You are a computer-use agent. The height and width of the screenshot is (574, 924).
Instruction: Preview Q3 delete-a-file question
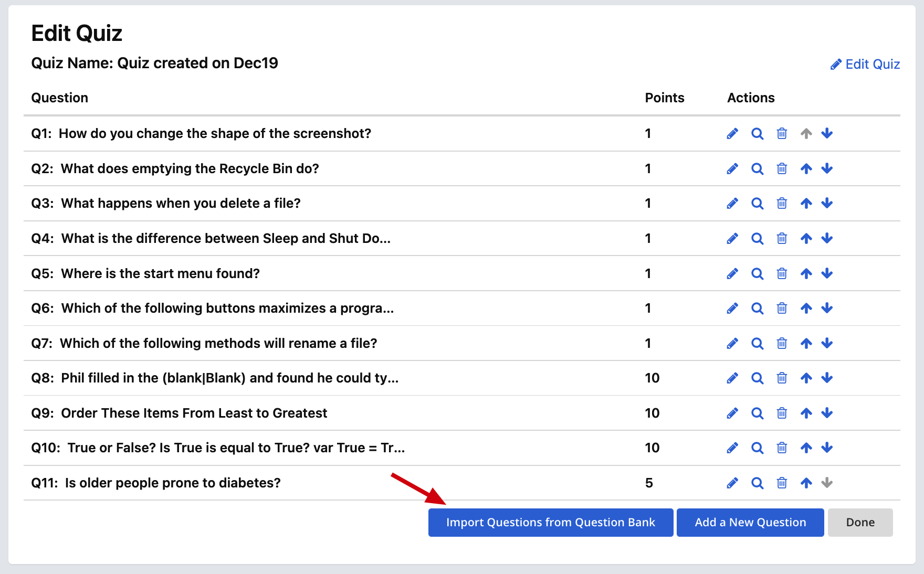tap(757, 204)
